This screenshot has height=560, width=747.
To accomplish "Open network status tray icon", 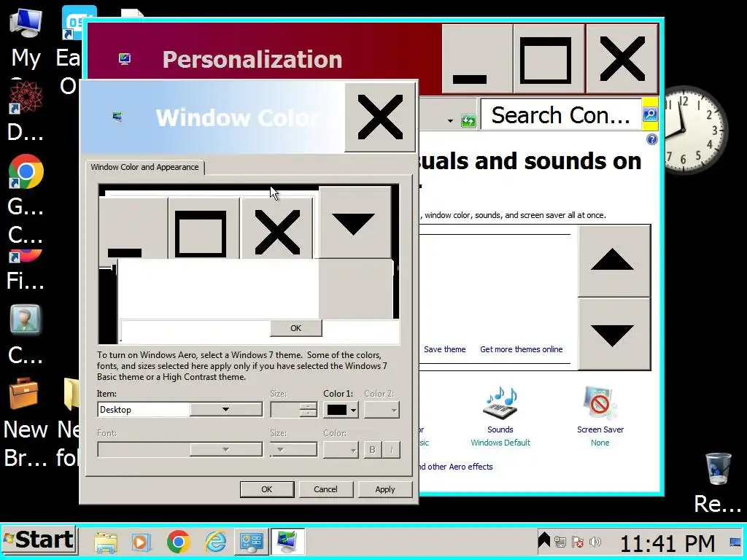I will 560,542.
